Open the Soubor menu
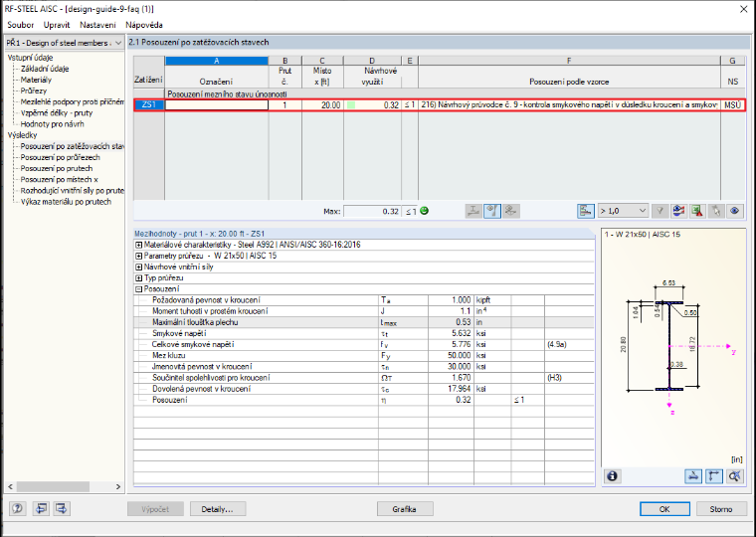The image size is (756, 537). coord(20,25)
